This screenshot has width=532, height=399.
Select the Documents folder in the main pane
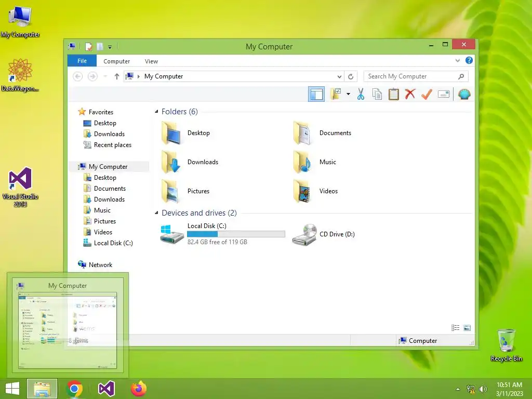(322, 133)
